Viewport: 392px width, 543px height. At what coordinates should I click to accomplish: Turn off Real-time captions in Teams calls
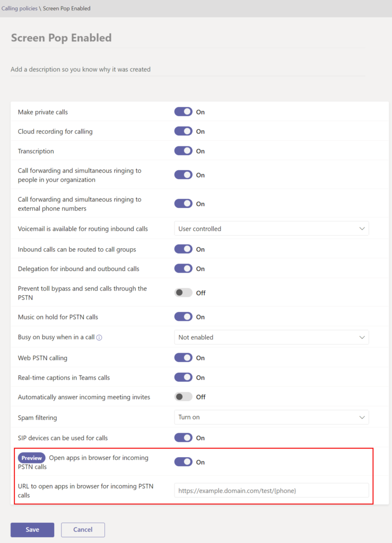[183, 377]
